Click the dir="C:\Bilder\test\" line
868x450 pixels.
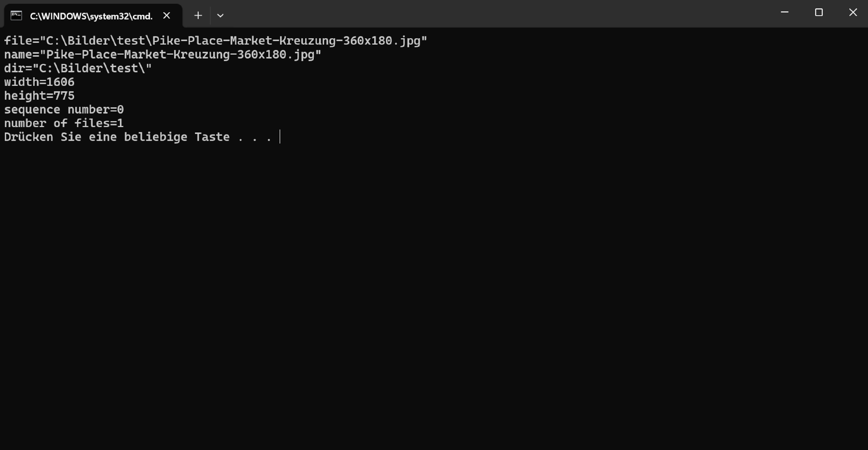78,69
